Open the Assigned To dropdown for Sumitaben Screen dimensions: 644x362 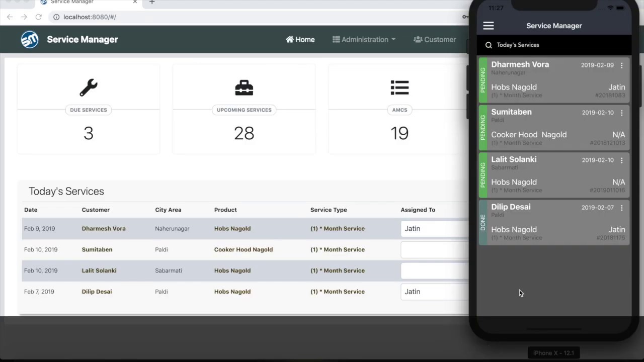click(x=435, y=249)
